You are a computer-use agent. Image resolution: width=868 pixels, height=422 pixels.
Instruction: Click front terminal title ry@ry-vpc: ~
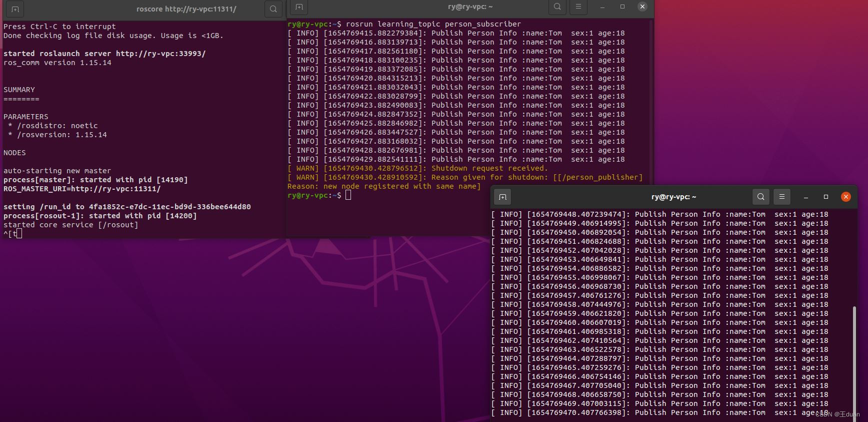(x=673, y=197)
